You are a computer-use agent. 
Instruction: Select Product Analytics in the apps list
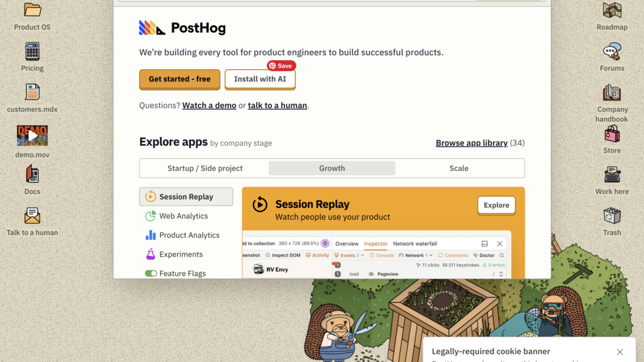click(x=186, y=235)
